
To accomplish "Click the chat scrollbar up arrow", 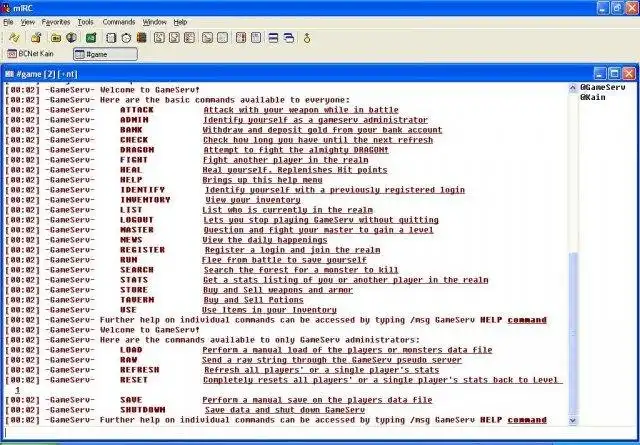I will (x=573, y=88).
